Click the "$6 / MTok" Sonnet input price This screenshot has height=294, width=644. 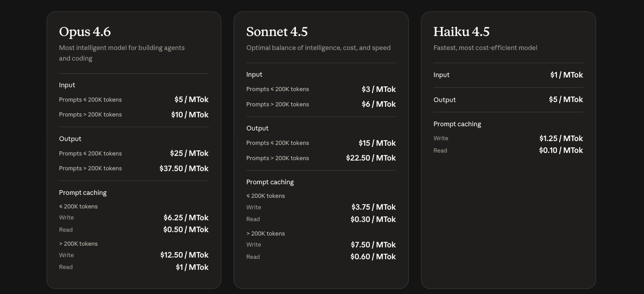pos(379,104)
